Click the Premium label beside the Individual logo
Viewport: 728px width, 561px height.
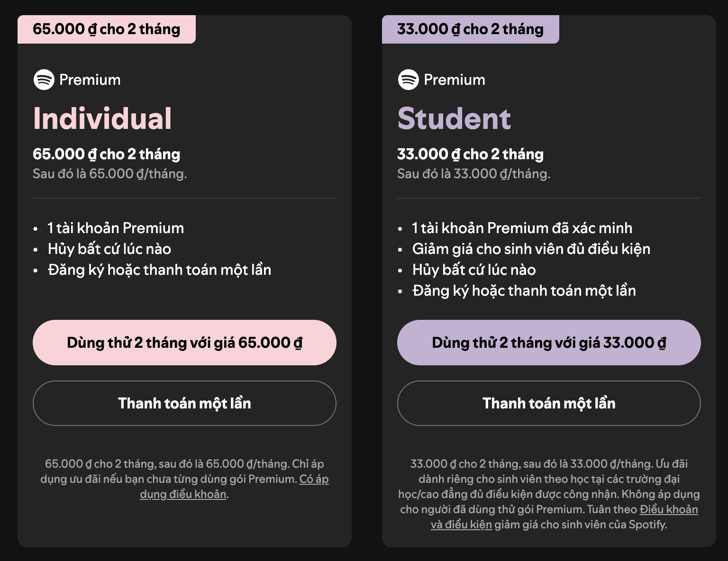[x=90, y=80]
